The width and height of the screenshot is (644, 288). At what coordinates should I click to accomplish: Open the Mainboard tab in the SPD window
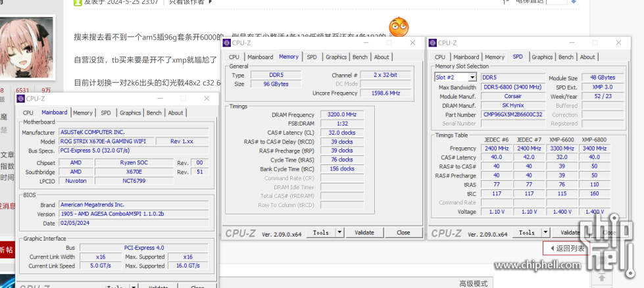[x=466, y=57]
